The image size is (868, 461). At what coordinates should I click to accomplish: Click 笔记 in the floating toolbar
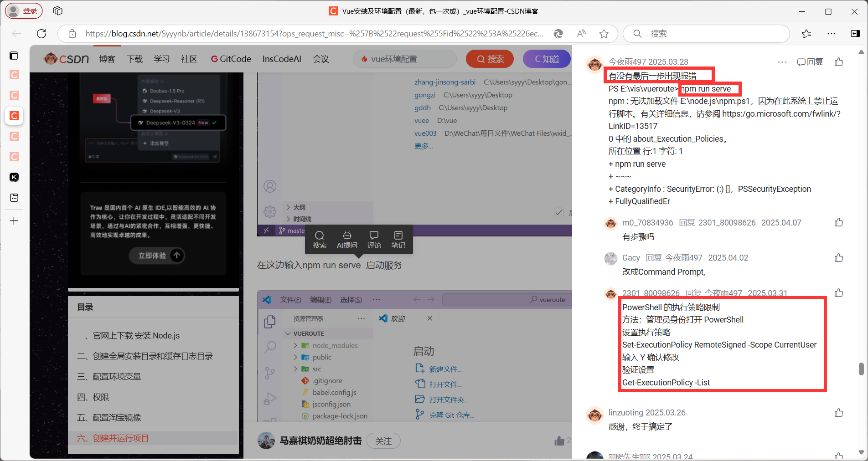pos(398,240)
